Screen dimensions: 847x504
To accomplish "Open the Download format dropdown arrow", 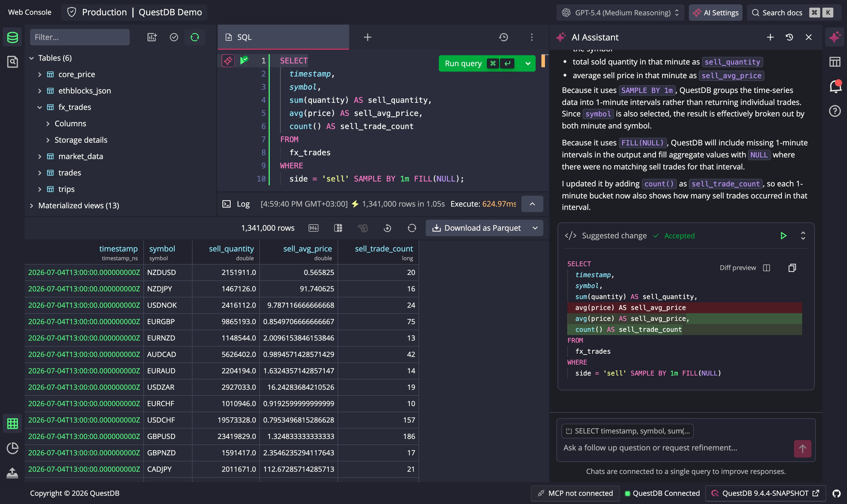I will pyautogui.click(x=535, y=228).
